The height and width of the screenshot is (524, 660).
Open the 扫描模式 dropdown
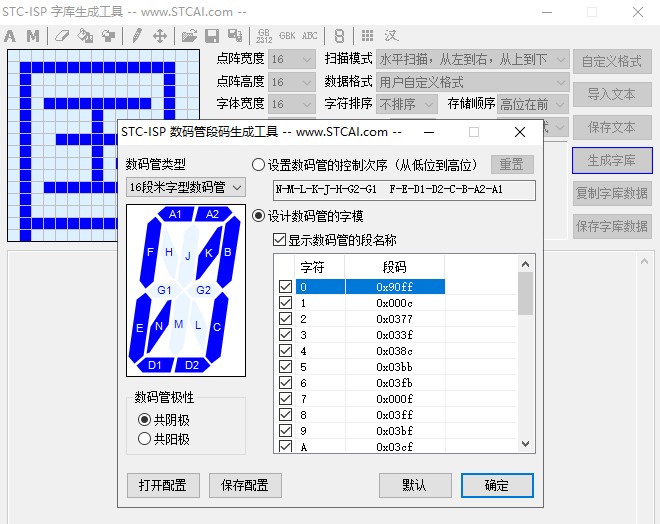click(472, 59)
